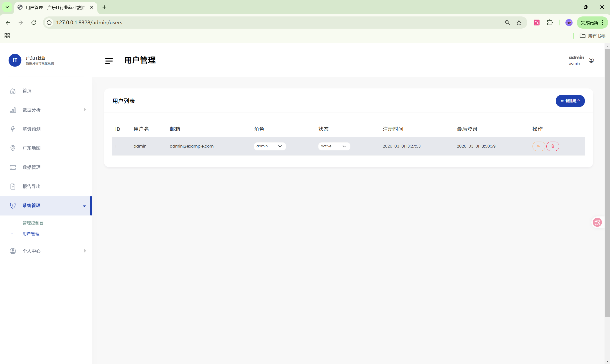Open 薪资预测 in the sidebar
This screenshot has height=364, width=610.
point(31,129)
